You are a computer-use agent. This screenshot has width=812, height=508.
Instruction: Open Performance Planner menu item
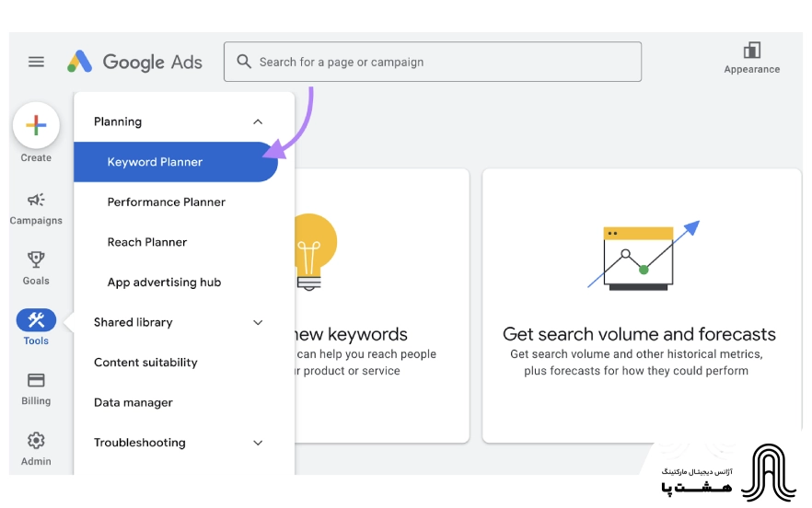tap(166, 202)
